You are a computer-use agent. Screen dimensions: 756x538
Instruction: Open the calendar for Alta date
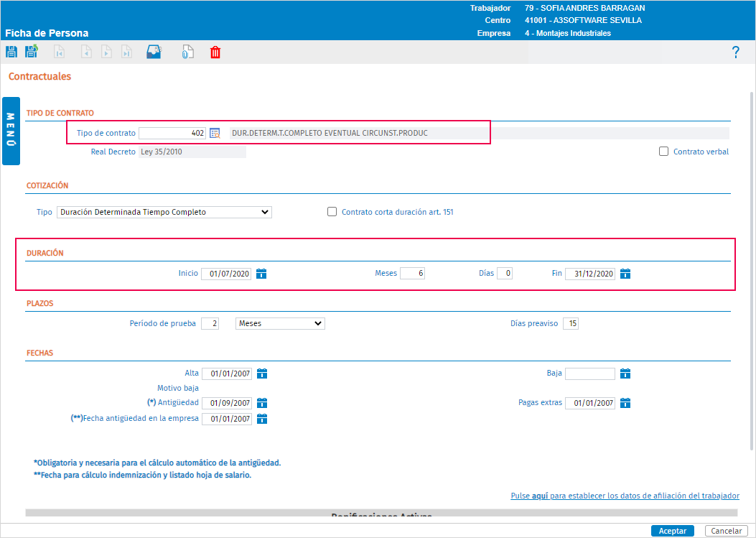click(x=262, y=374)
